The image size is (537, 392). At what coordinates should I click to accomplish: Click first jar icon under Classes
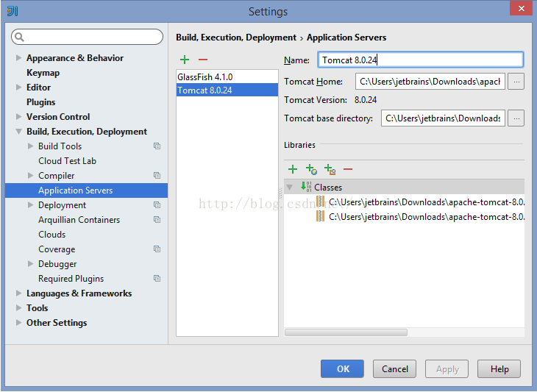click(321, 202)
